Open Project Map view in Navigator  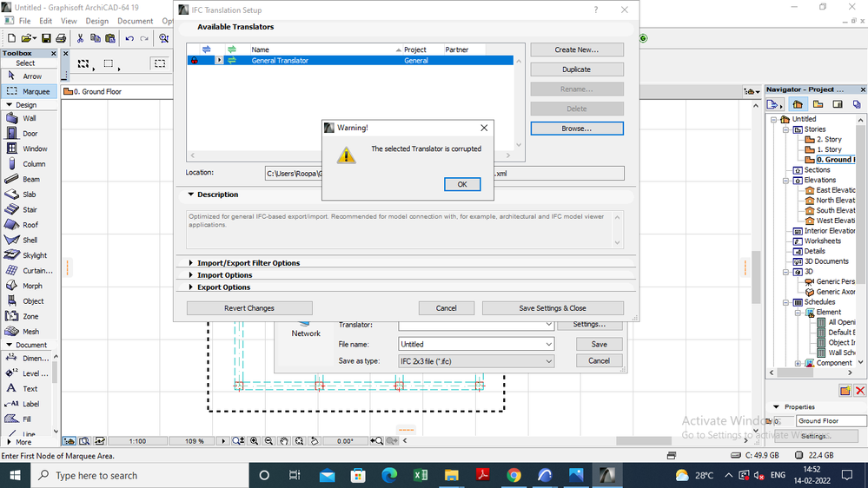797,104
